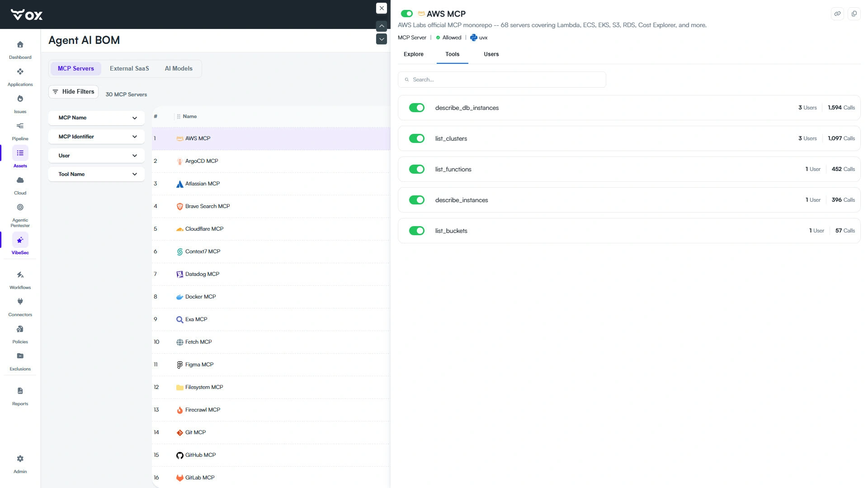This screenshot has width=868, height=488.
Task: Select the External SaaS tab
Action: click(x=129, y=69)
